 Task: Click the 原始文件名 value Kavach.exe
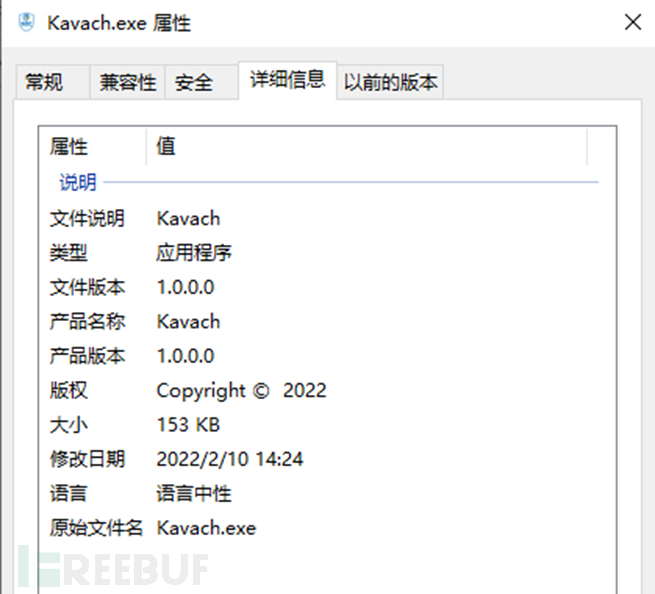tap(206, 528)
